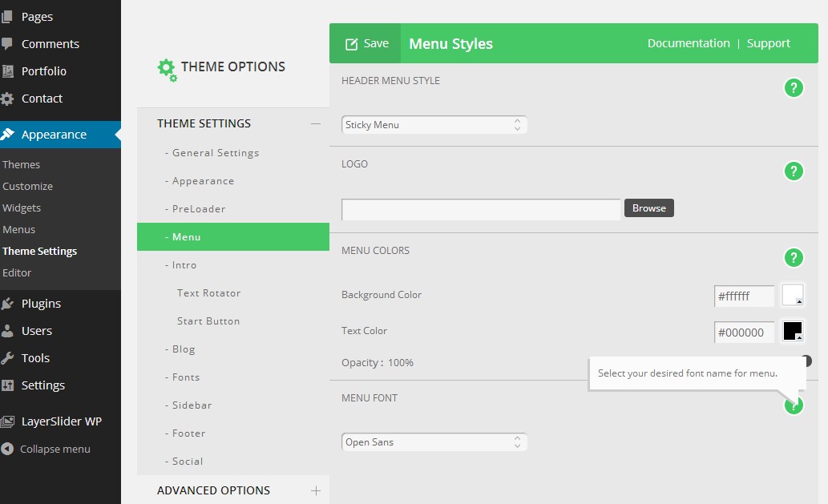Viewport: 828px width, 504px height.
Task: Click the Plugins icon in sidebar
Action: pos(8,304)
